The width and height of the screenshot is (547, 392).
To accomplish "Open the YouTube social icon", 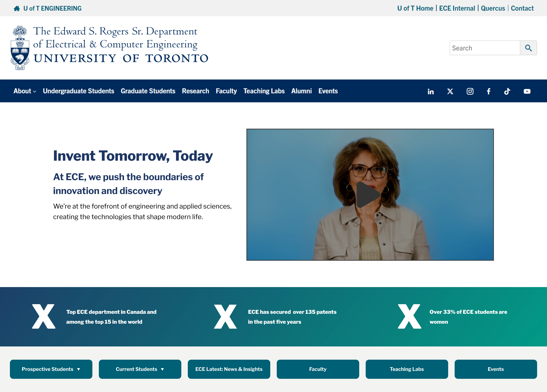I will [x=527, y=91].
